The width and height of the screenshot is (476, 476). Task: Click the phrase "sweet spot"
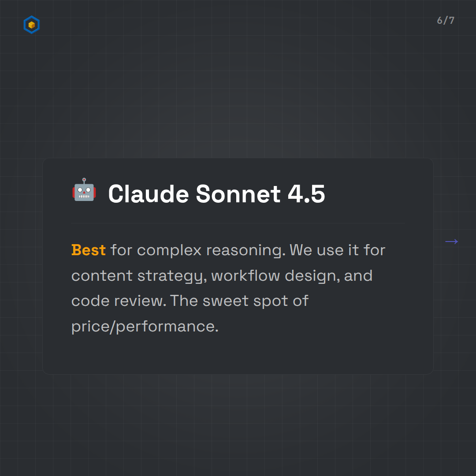[x=245, y=301]
